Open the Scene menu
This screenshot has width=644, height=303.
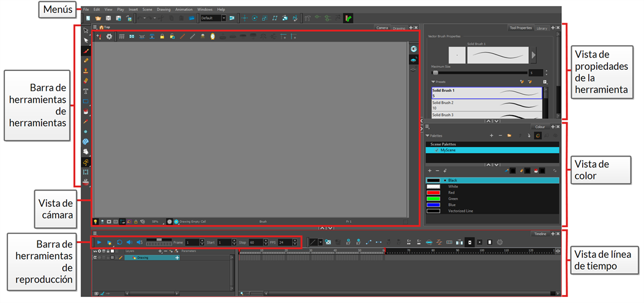[147, 9]
